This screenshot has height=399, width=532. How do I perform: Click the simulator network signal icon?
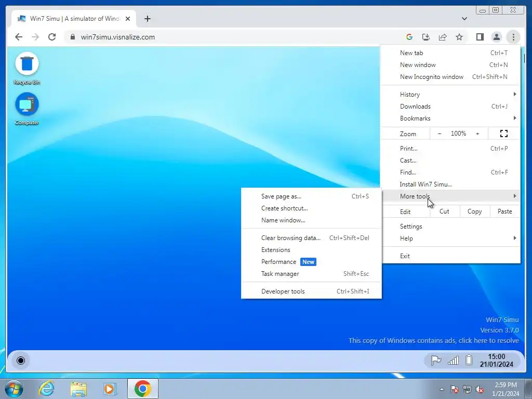[x=453, y=361]
